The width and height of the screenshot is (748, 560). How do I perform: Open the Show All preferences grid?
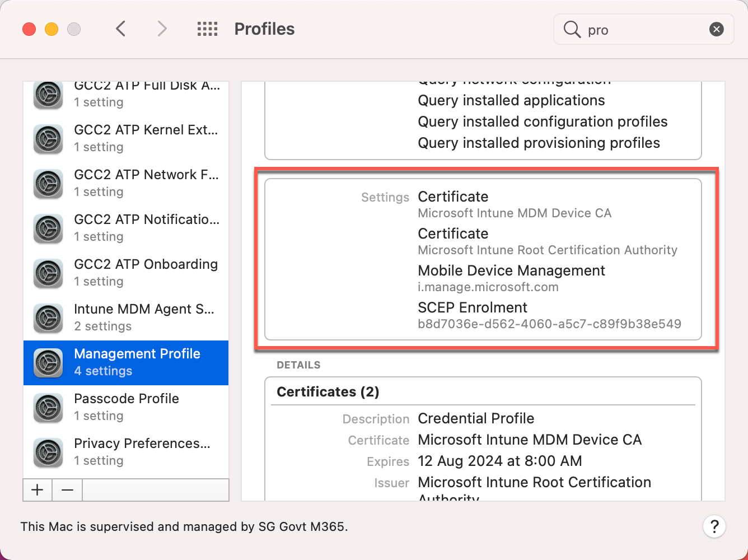click(207, 29)
